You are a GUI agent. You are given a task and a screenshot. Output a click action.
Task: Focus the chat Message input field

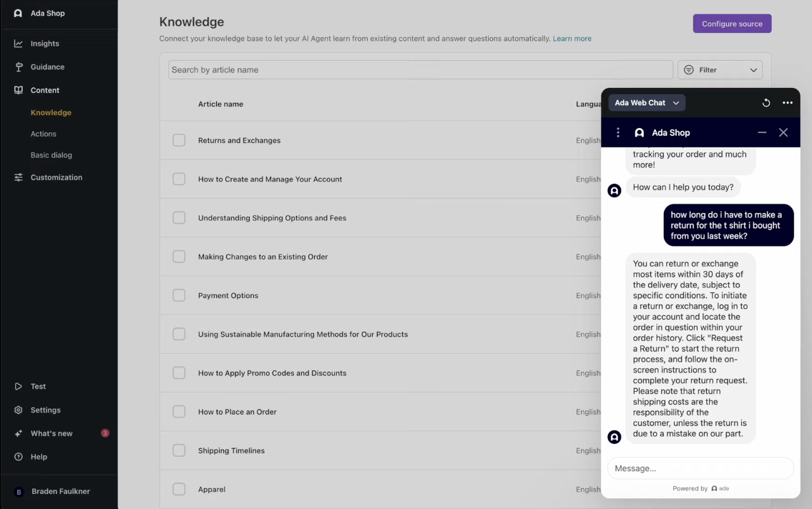click(700, 468)
